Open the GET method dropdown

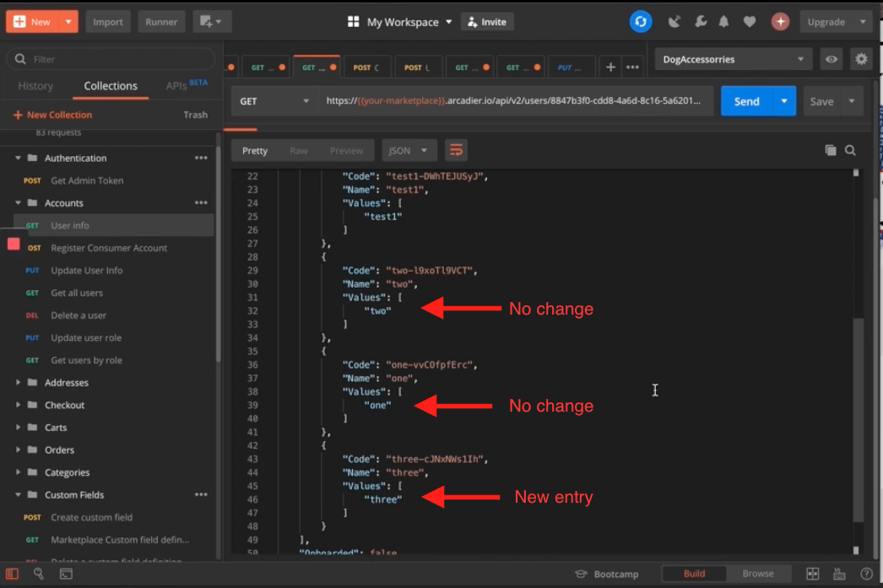click(x=274, y=101)
